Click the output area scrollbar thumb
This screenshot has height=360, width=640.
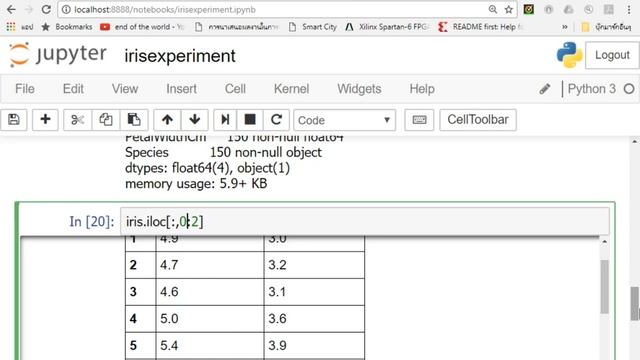click(604, 287)
